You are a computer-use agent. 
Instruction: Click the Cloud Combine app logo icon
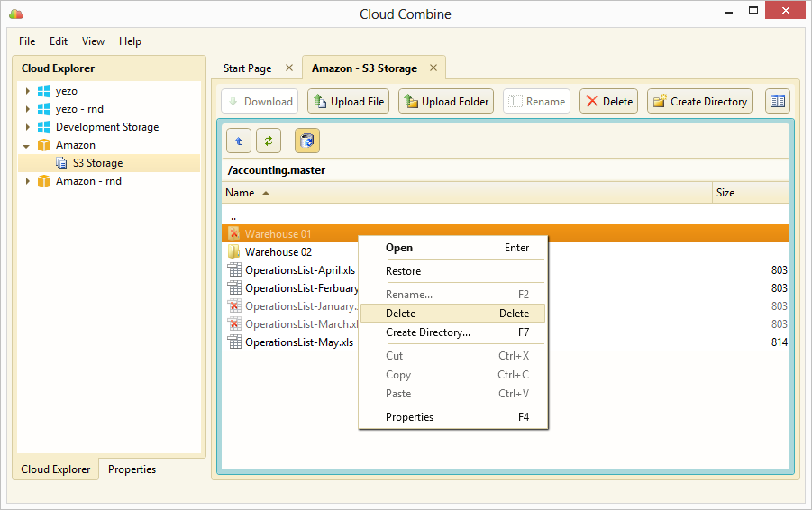click(16, 14)
